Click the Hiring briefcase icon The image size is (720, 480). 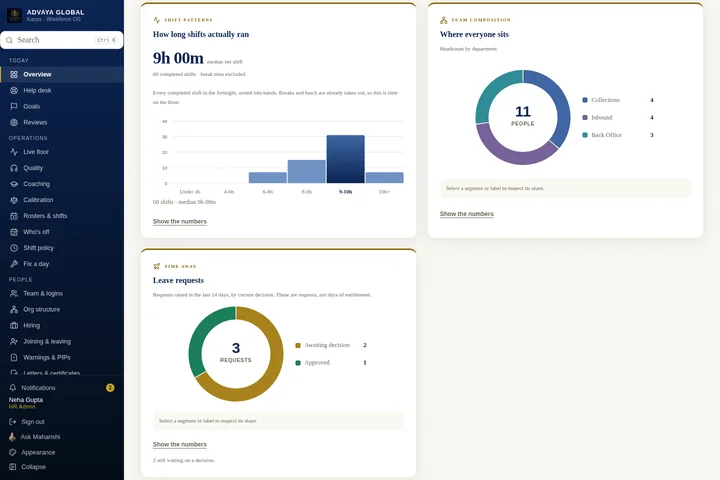tap(14, 326)
